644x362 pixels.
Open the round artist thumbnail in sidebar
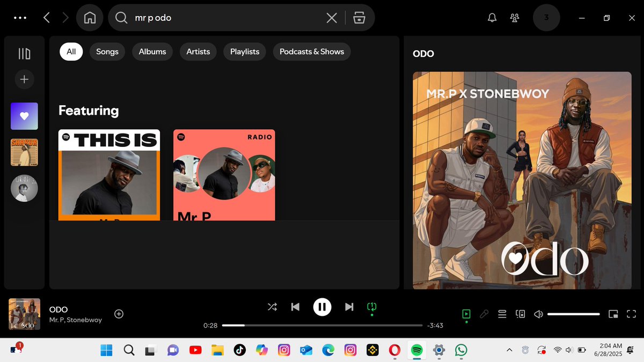(24, 188)
